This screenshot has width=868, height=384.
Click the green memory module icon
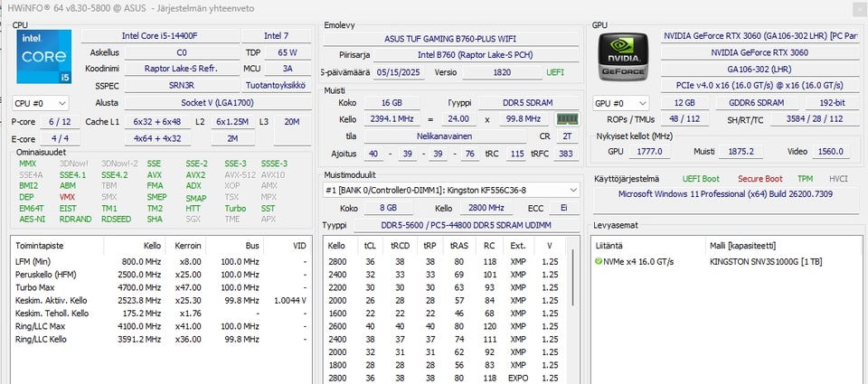tap(567, 119)
